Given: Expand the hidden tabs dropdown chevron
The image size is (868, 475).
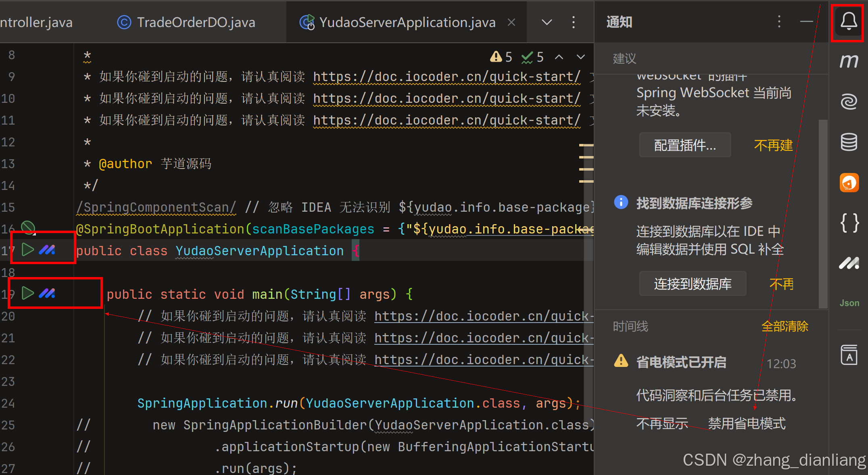Looking at the screenshot, I should 547,22.
